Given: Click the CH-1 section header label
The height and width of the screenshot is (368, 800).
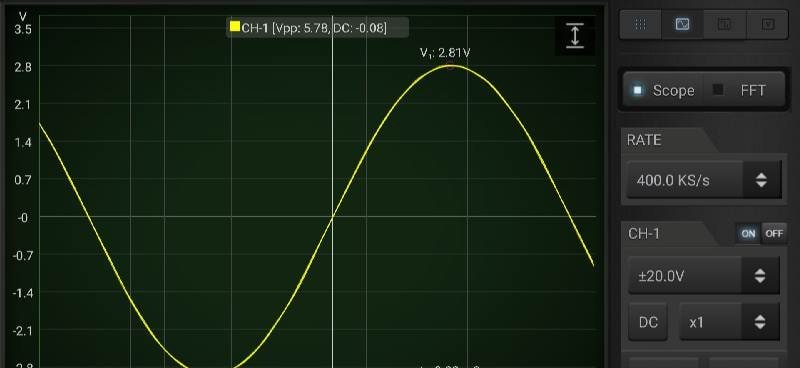Looking at the screenshot, I should 644,234.
